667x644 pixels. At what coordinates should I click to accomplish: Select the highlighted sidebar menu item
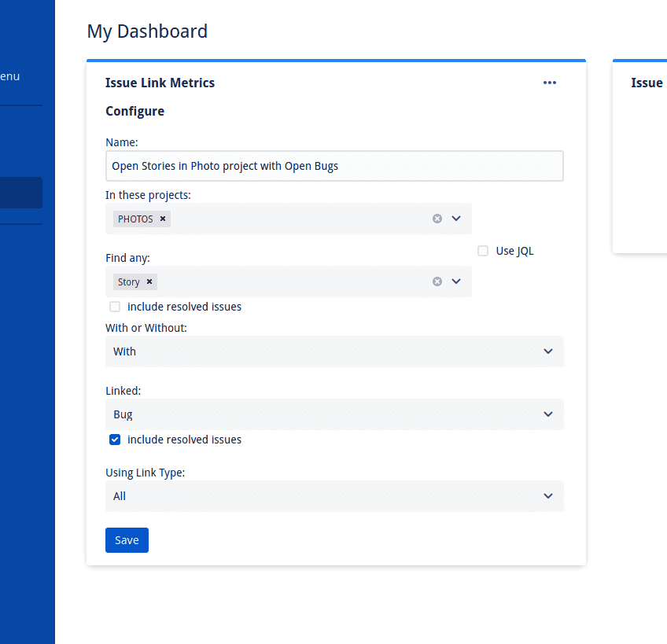20,193
